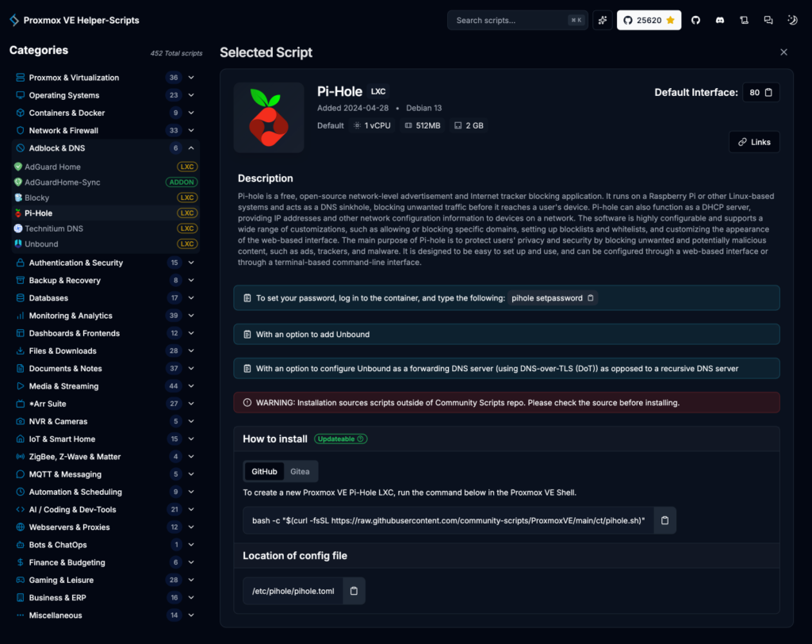This screenshot has height=644, width=812.
Task: Toggle dark/light theme moon icon
Action: pos(791,20)
